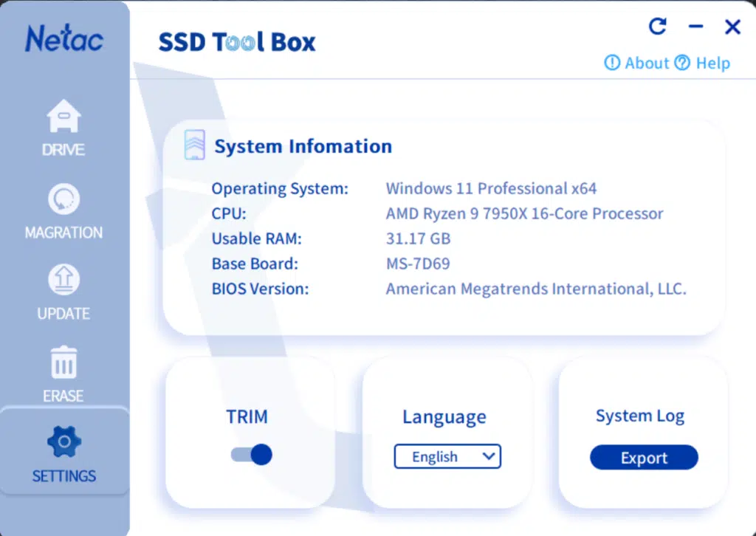
Task: Click the Help question mark icon
Action: 682,63
